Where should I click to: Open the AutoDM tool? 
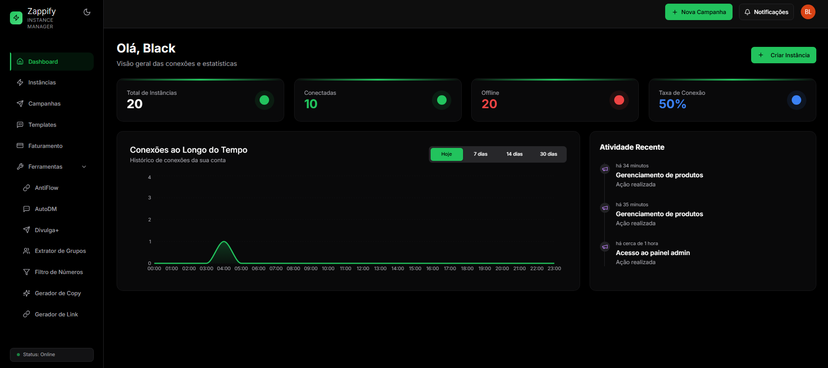point(55,209)
